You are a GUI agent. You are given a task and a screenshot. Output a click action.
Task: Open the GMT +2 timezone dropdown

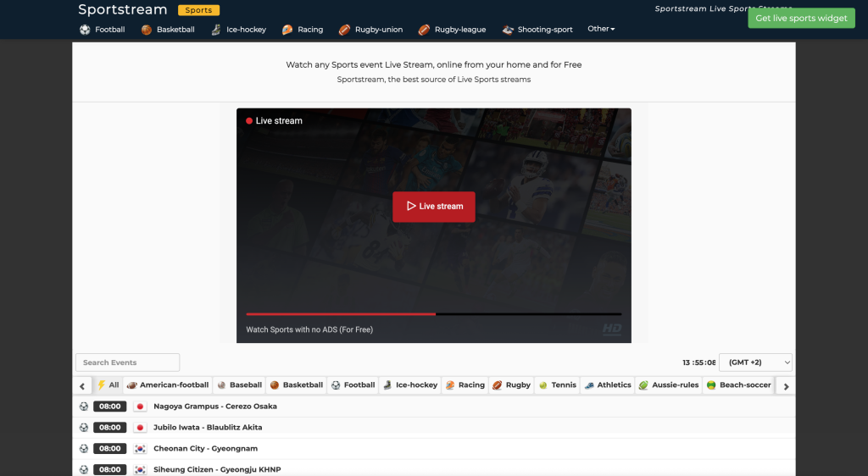[755, 363]
